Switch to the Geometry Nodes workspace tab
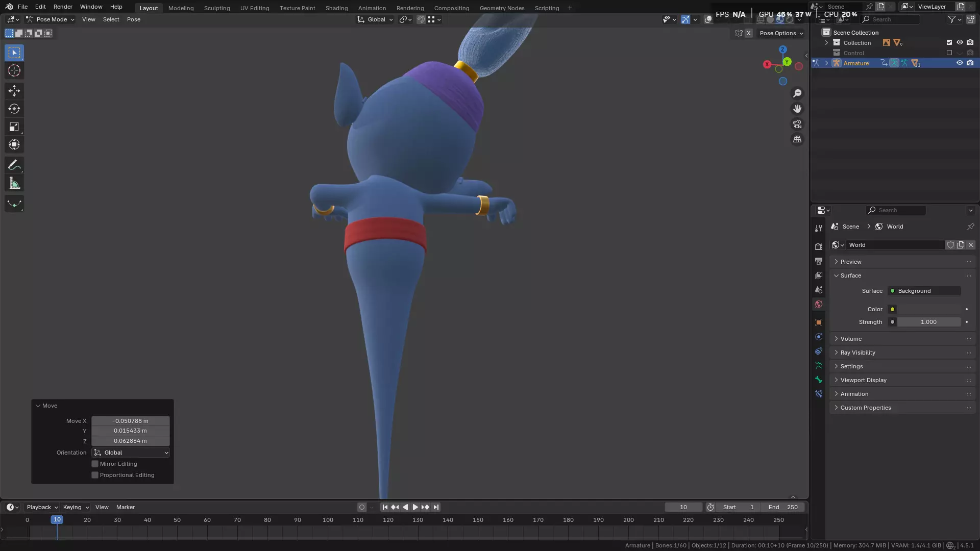The width and height of the screenshot is (980, 551). (x=502, y=8)
